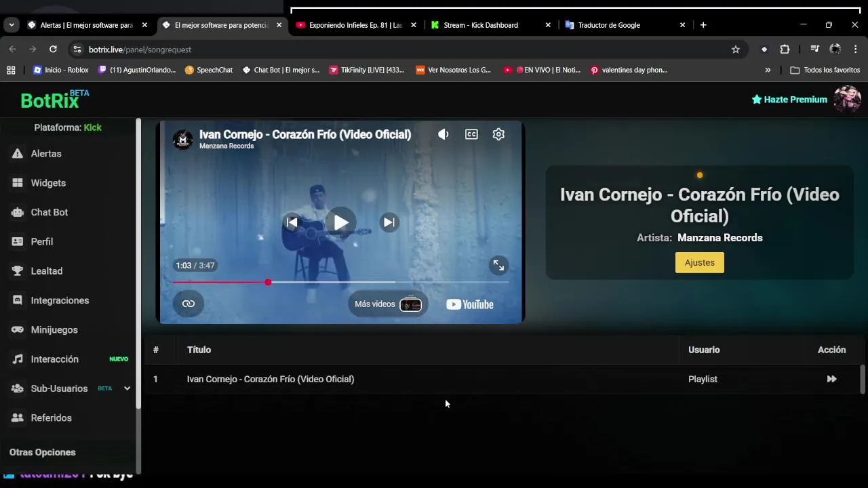Open the tab search dropdown arrow
The height and width of the screenshot is (488, 868).
coord(12,25)
